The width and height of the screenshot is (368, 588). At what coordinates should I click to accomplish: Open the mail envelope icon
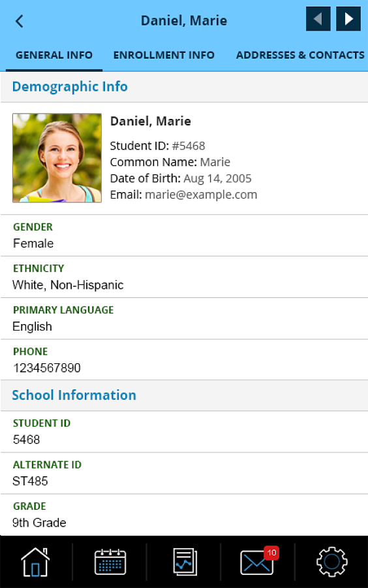256,563
